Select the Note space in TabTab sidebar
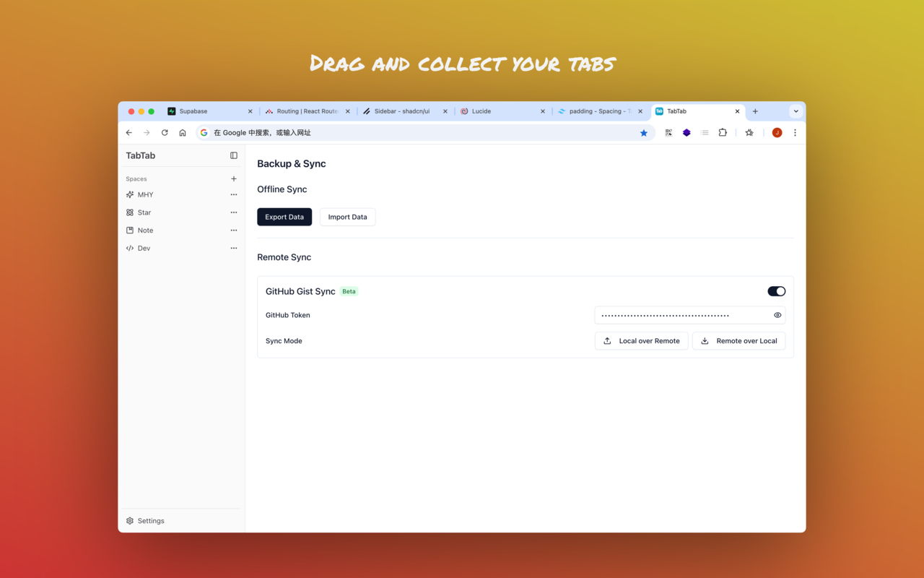 (x=145, y=230)
